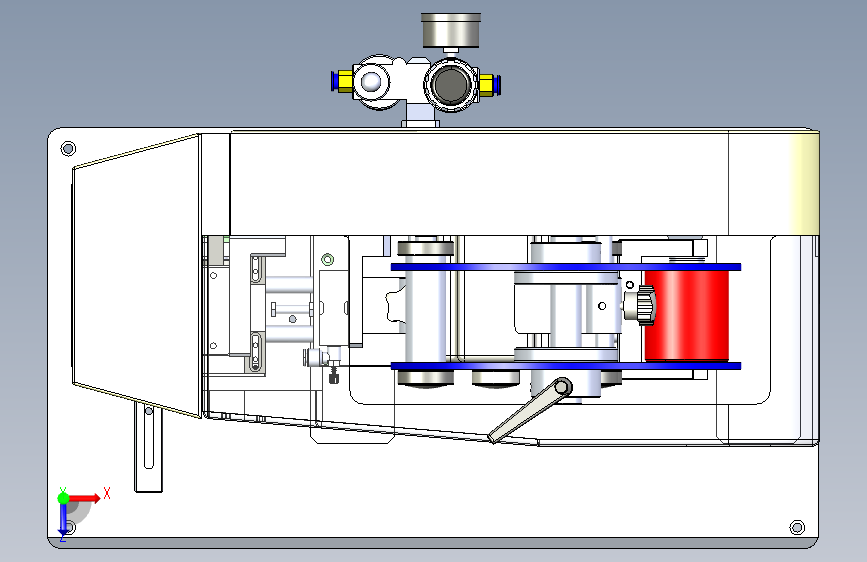Select the small black screw below the fitting

333,375
